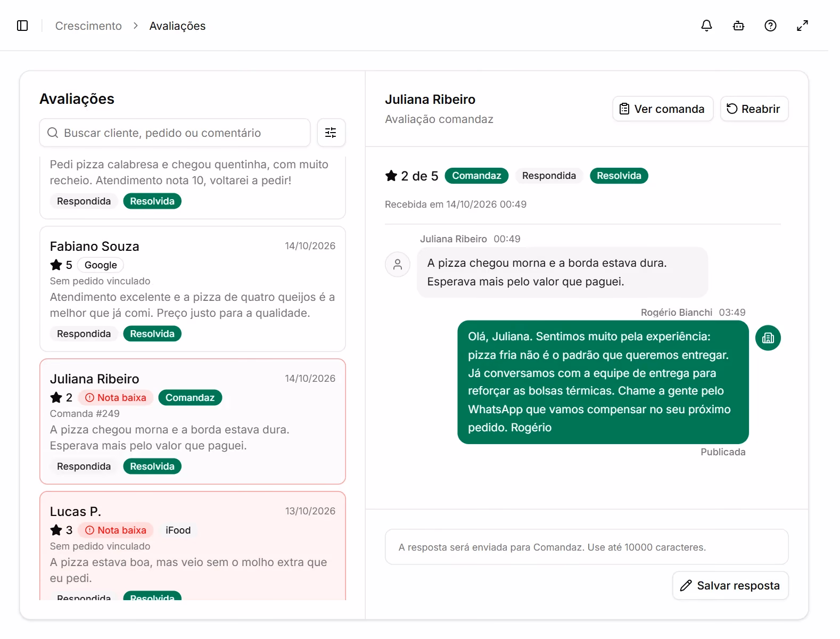Click Nota baixa badge on Juliana's card
Image resolution: width=840 pixels, height=639 pixels.
[x=116, y=398]
